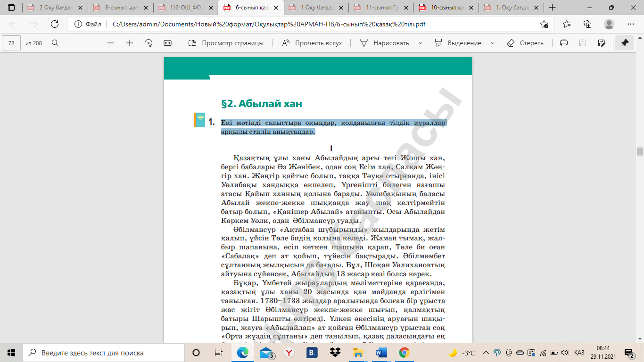Viewport: 644px width, 362px height.
Task: Open the Windows Start menu
Action: 11,353
